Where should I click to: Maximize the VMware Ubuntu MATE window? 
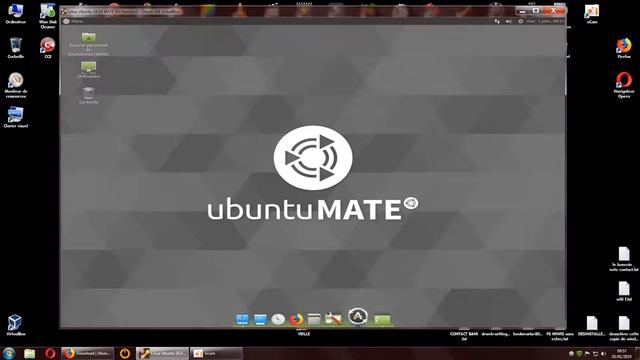tap(536, 10)
